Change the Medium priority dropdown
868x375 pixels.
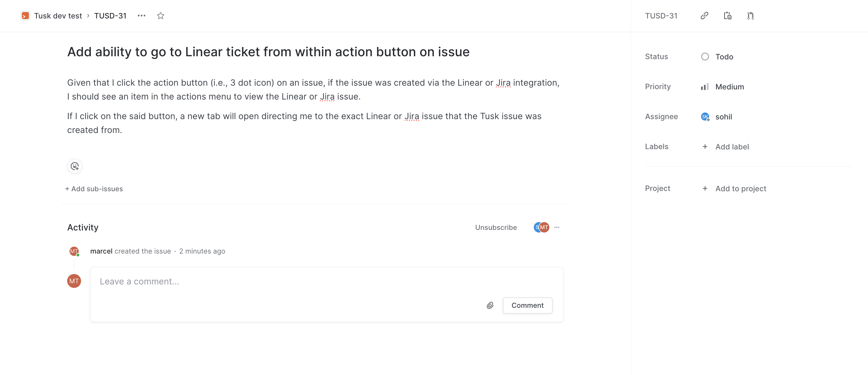coord(722,87)
